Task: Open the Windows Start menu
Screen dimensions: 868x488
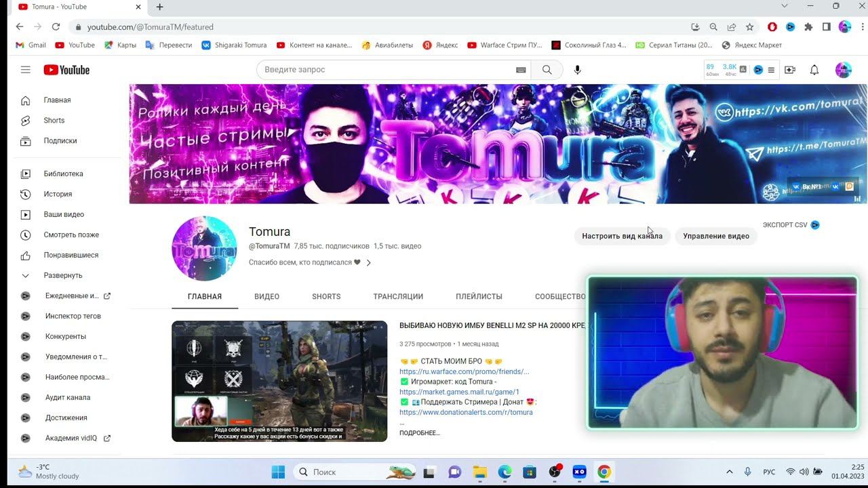Action: [278, 472]
